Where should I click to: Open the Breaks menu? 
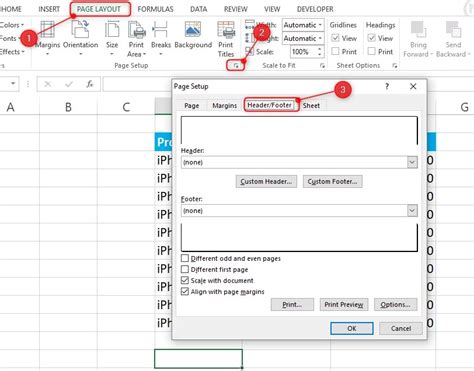coord(161,38)
